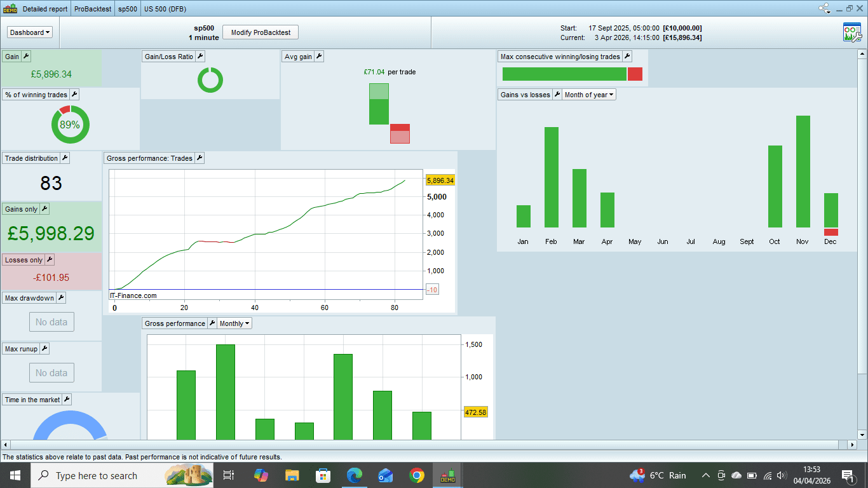Click the £5,896.34 gain value
This screenshot has height=488, width=868.
click(51, 74)
